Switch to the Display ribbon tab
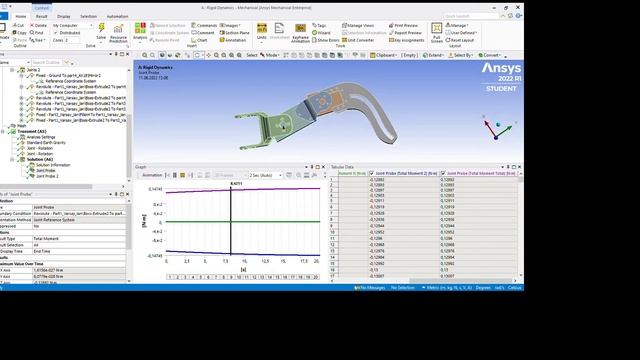The image size is (640, 360). (64, 16)
